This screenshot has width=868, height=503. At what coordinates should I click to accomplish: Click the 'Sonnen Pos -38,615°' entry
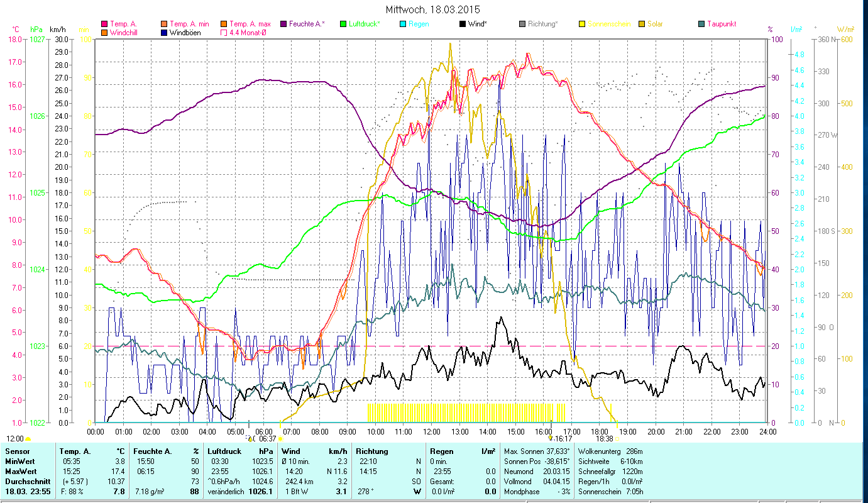coord(537,462)
